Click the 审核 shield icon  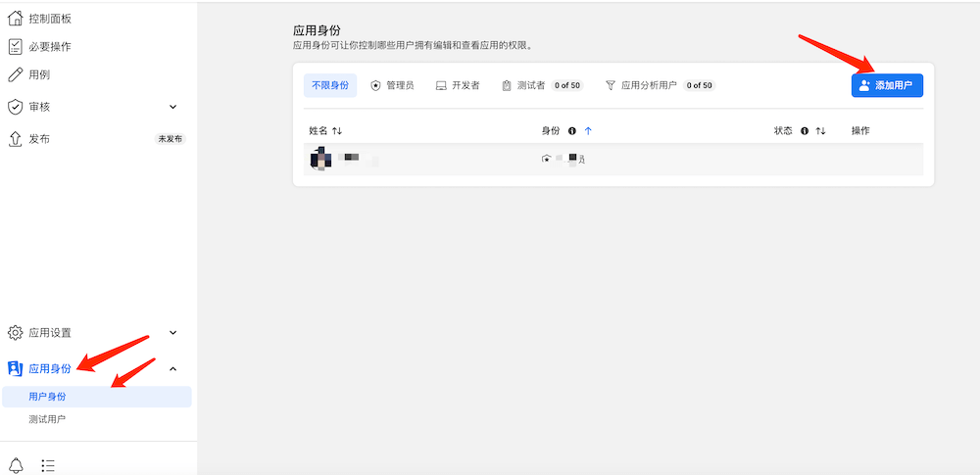point(15,106)
